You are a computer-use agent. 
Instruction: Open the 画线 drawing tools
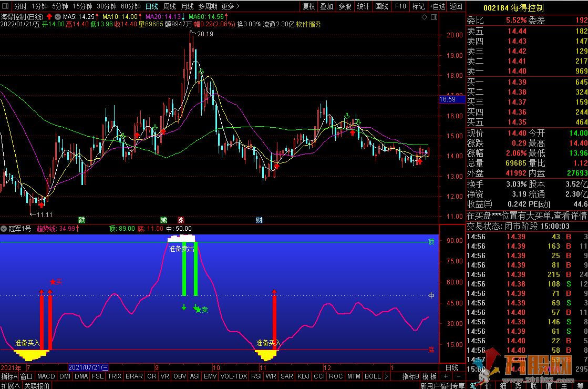point(381,6)
